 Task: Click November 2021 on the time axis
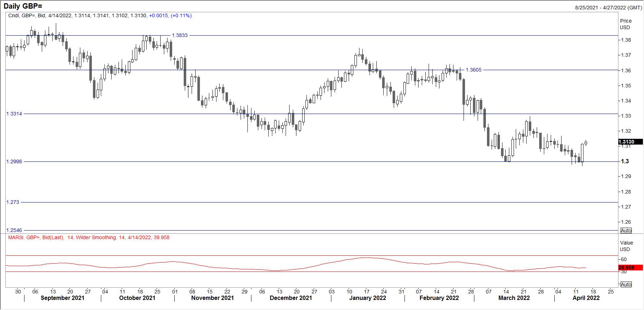(x=213, y=298)
